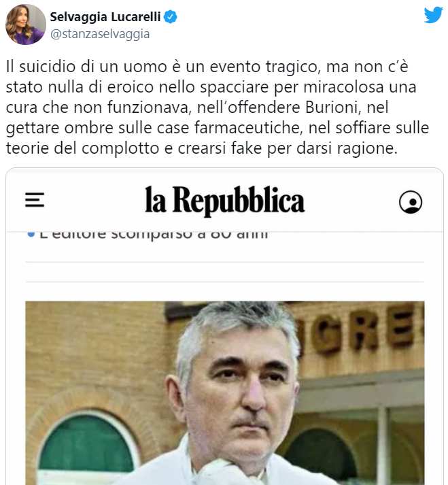Open the headline about the editore scomparso
The image size is (448, 485).
[x=154, y=235]
